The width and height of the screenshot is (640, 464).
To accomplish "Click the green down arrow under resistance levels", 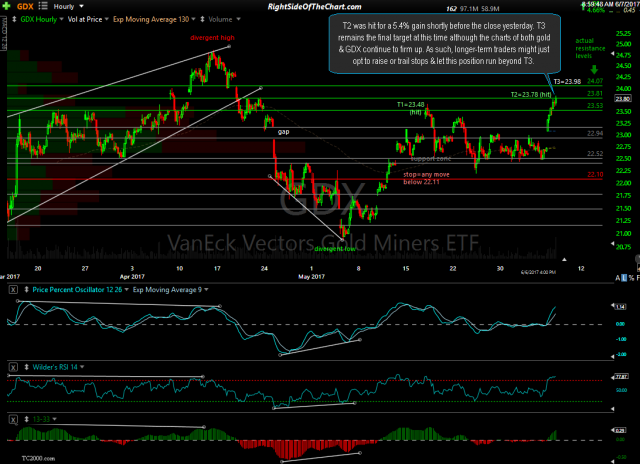I will pos(594,69).
